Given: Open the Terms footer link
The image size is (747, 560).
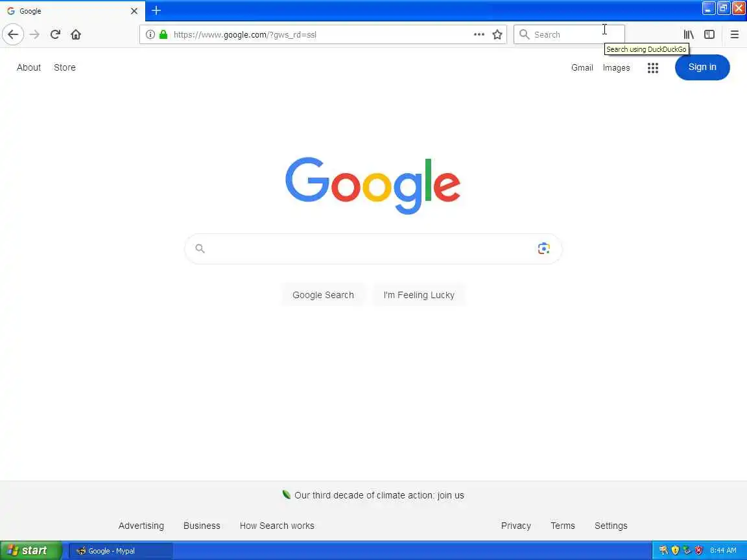Looking at the screenshot, I should (563, 526).
